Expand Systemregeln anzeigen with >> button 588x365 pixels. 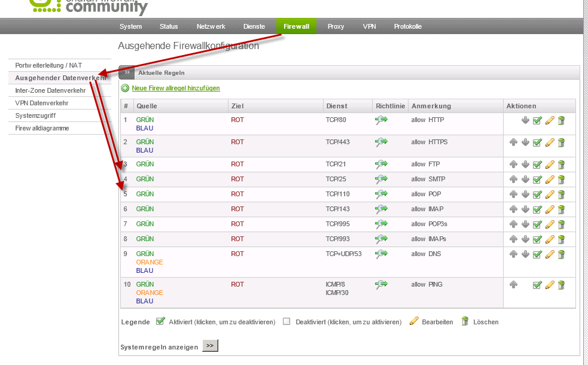pos(210,345)
